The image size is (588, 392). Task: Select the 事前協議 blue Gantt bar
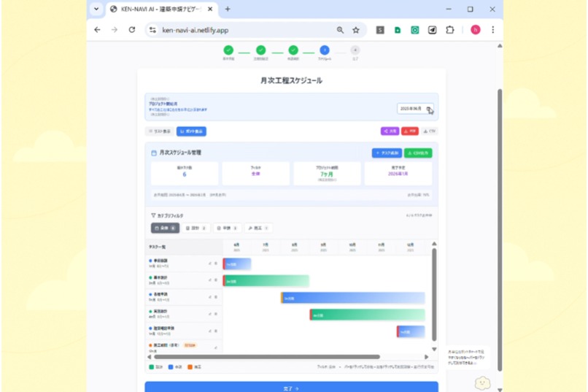[237, 264]
